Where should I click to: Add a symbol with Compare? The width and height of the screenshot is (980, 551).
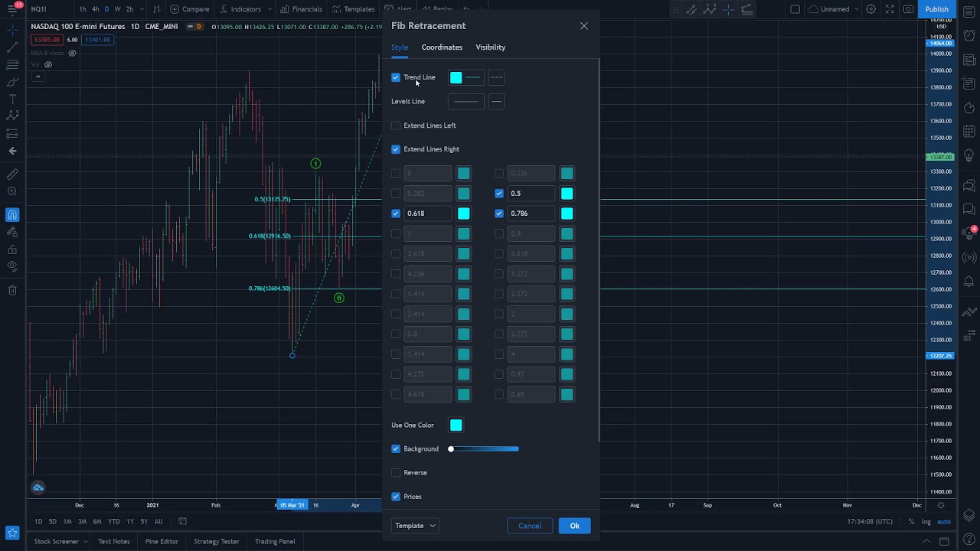tap(189, 9)
